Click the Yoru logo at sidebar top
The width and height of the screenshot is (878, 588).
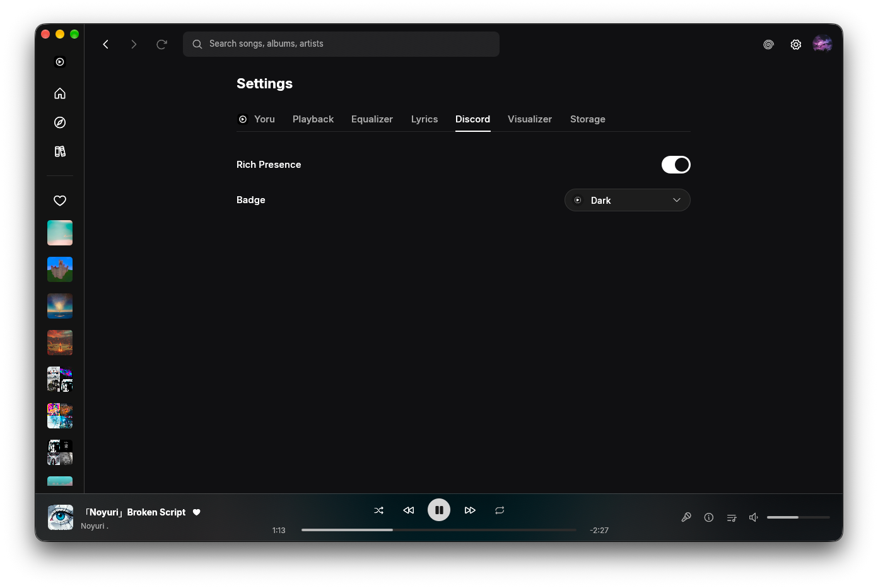(60, 62)
